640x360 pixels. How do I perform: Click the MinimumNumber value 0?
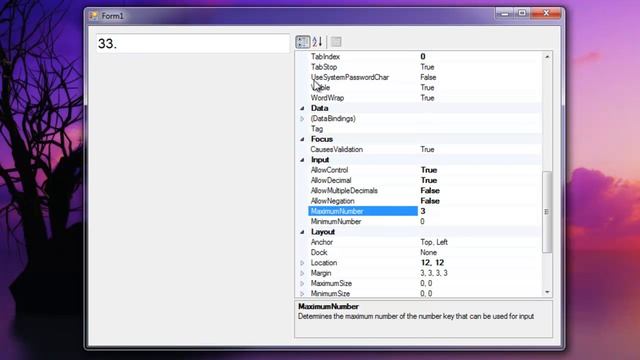pyautogui.click(x=422, y=222)
